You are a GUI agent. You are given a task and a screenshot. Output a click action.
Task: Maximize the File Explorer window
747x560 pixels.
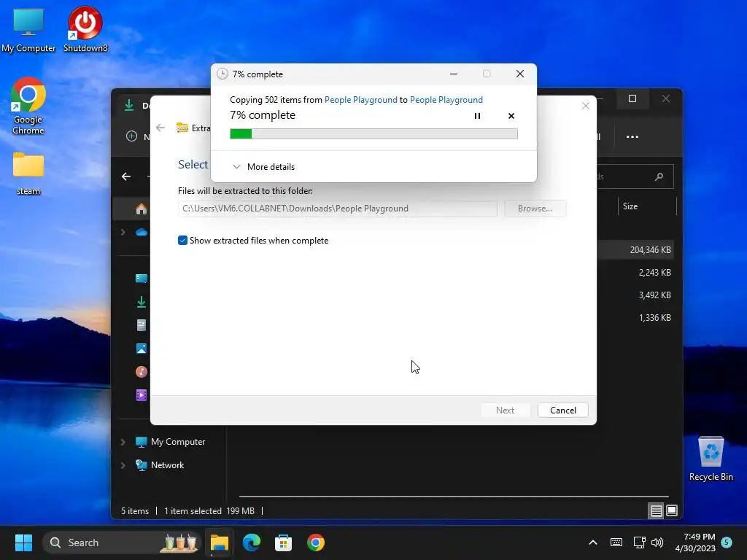coord(632,98)
